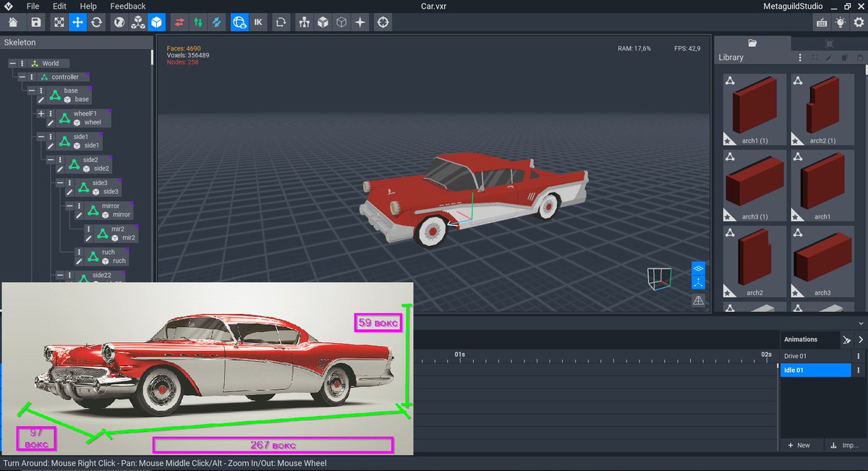This screenshot has height=471, width=868.
Task: Open the Save tool on the toolbar
Action: 35,22
